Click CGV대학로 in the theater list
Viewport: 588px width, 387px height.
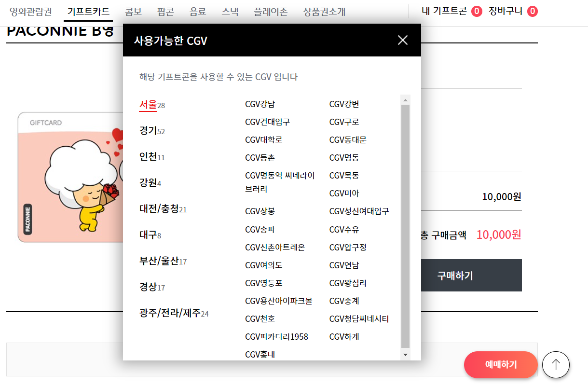click(x=263, y=139)
